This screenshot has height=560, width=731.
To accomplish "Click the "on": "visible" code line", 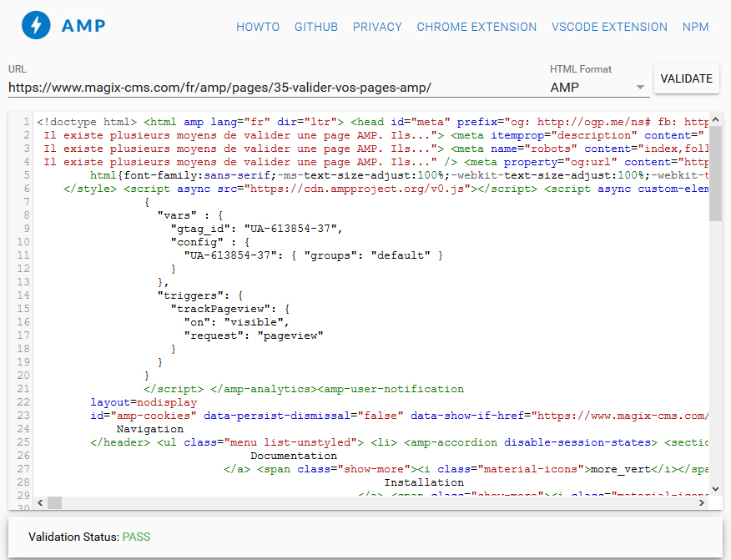I will click(x=236, y=322).
